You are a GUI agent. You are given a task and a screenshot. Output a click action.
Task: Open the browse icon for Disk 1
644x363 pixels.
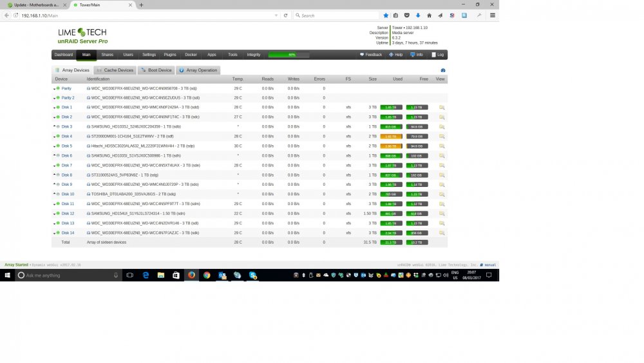[442, 107]
